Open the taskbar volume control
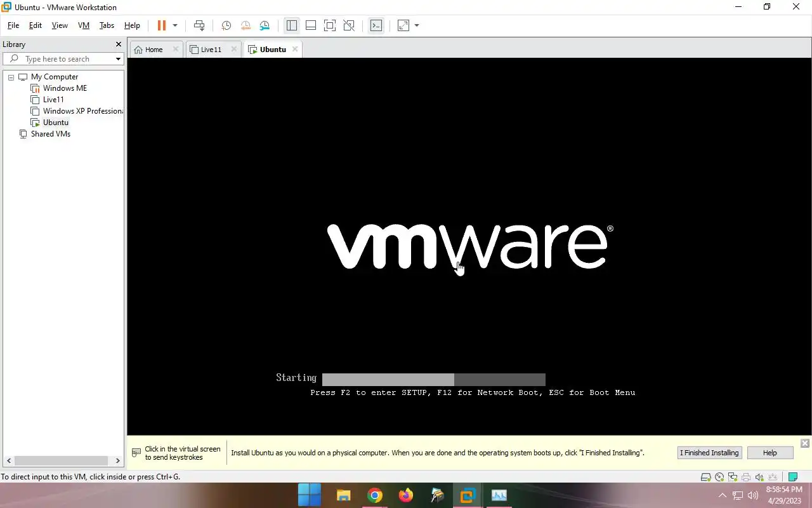This screenshot has width=812, height=508. 753,495
